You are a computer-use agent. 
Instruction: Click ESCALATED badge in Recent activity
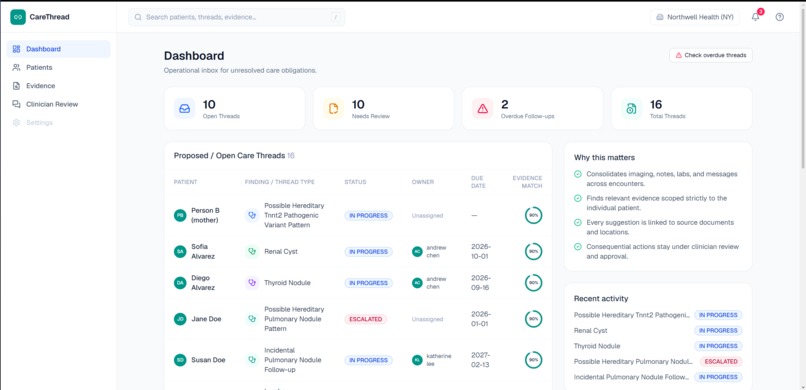click(721, 361)
